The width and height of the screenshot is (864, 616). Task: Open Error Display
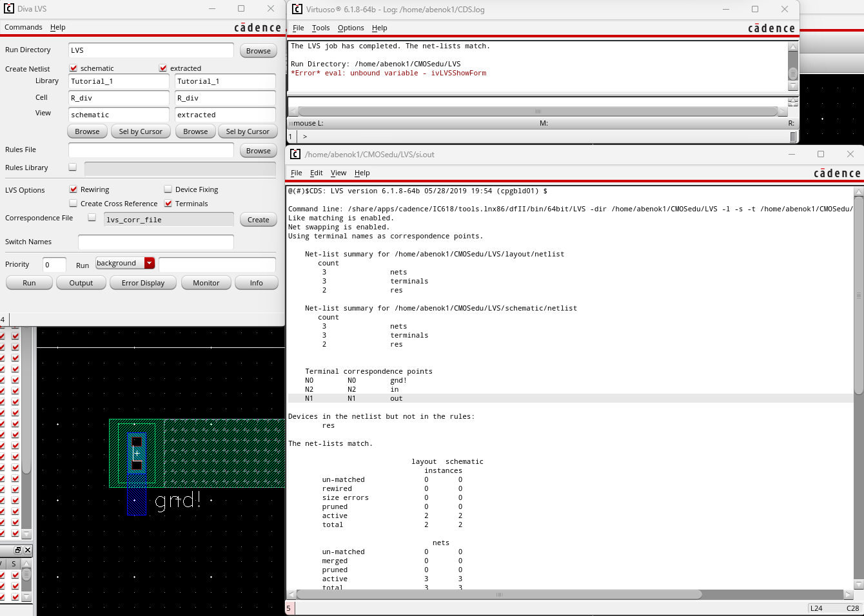point(143,283)
